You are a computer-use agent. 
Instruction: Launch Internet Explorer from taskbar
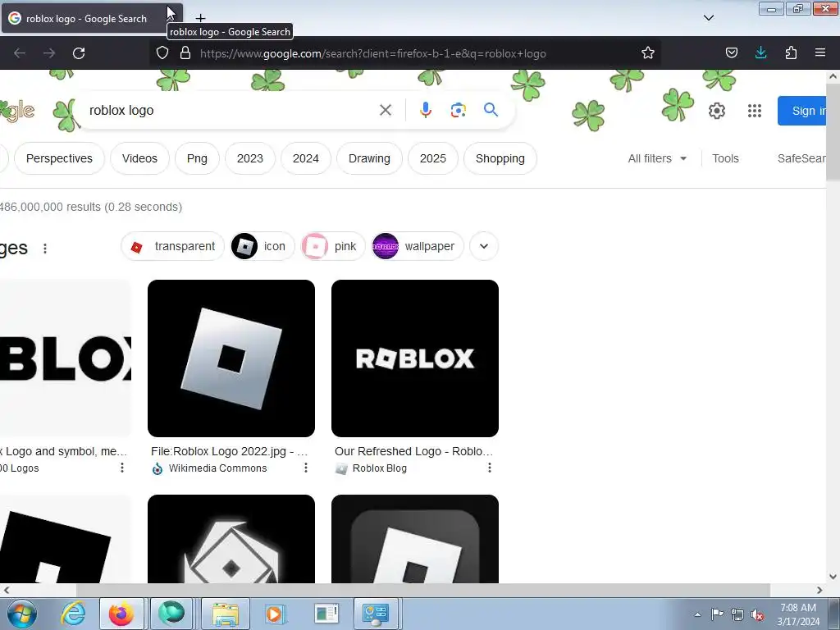(x=73, y=614)
